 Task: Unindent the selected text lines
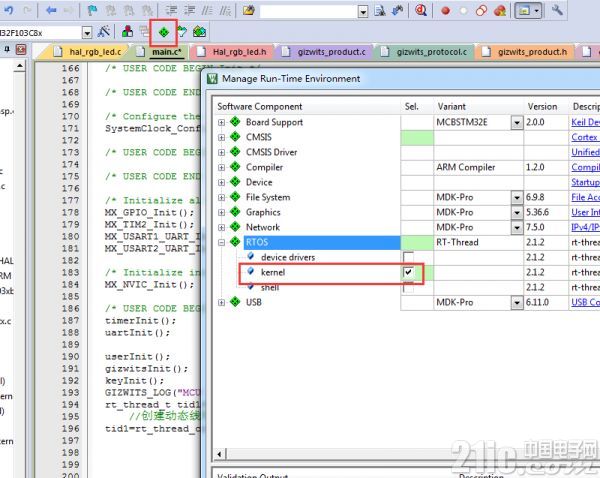click(189, 10)
